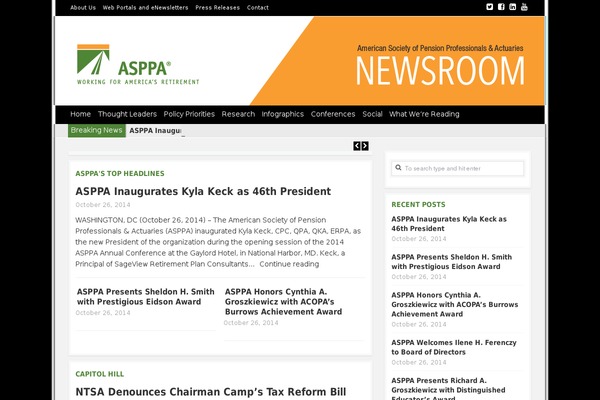Open main column Cynthia Groszkiewicz Burrows Award headline
The width and height of the screenshot is (600, 400).
click(284, 302)
